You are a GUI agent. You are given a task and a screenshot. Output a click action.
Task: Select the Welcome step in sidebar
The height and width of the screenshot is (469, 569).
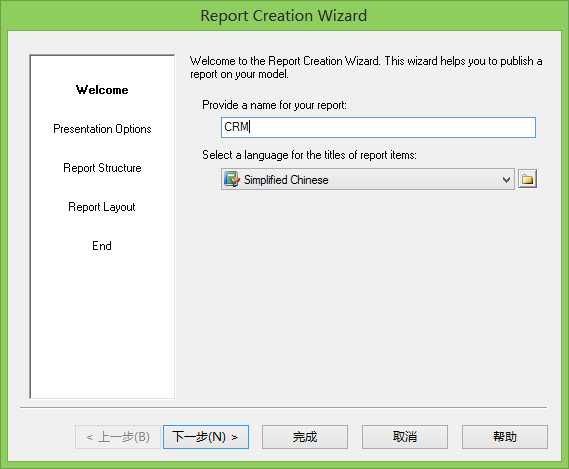(x=102, y=90)
